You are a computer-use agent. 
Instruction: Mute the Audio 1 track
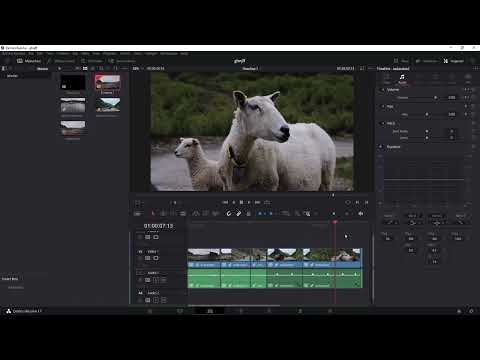click(164, 280)
